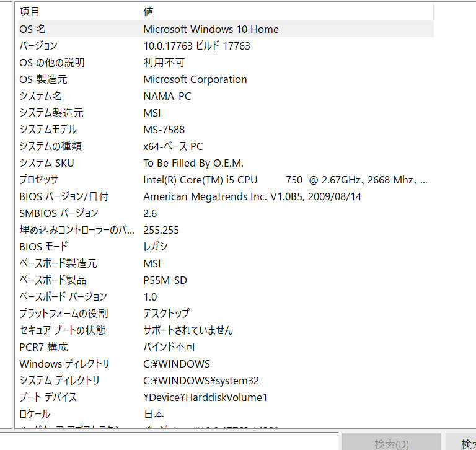Image resolution: width=476 pixels, height=450 pixels.
Task: Click the value 2.6
Action: click(x=150, y=213)
